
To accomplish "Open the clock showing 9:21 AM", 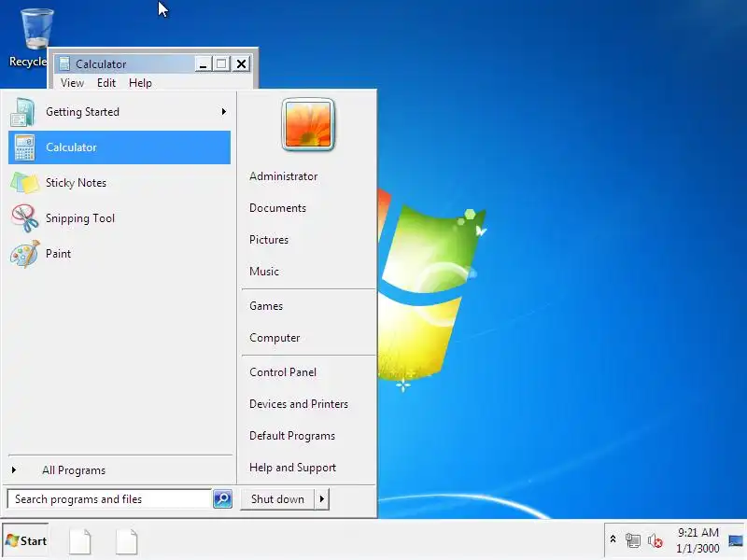I will click(x=698, y=532).
